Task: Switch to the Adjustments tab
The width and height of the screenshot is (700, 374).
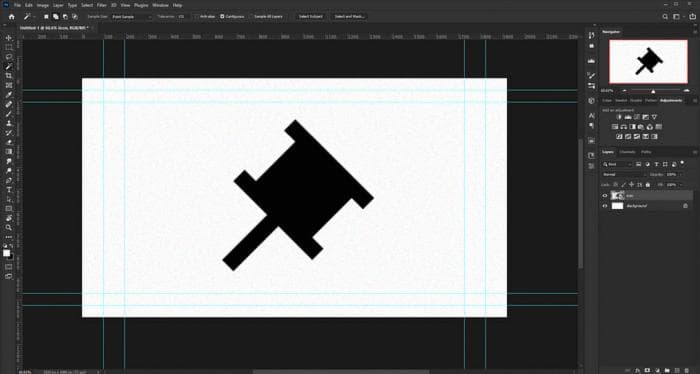Action: tap(671, 100)
